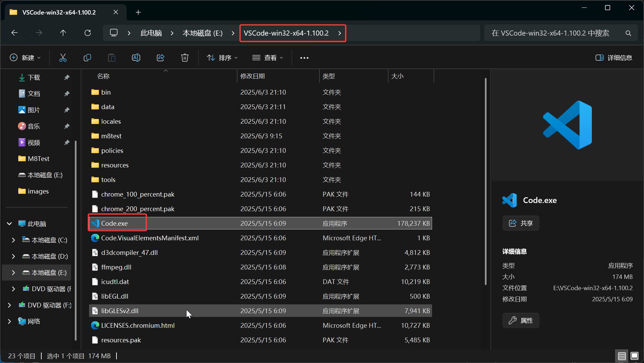This screenshot has height=363, width=644.
Task: Go up one directory level
Action: 63,33
